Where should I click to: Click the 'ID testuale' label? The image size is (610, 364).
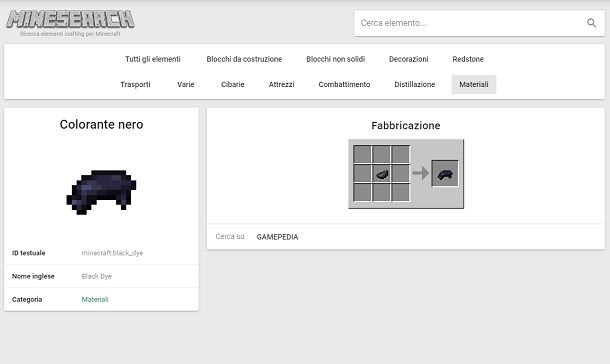coord(28,253)
